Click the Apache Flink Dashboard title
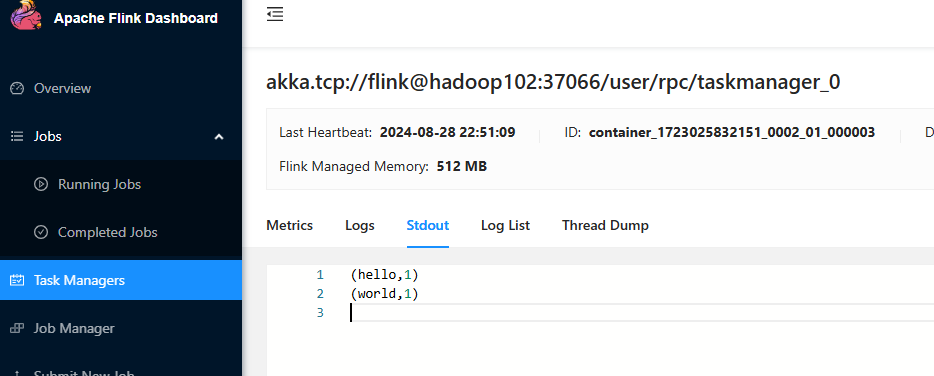This screenshot has width=934, height=376. [x=136, y=18]
